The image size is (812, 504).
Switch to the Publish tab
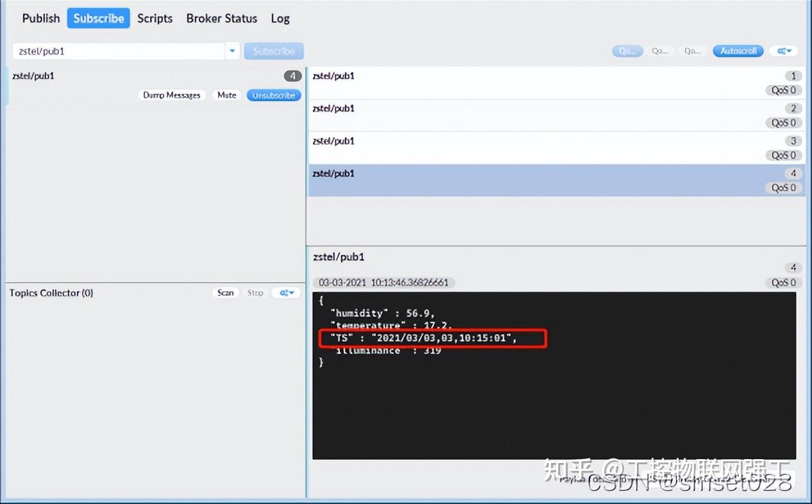[40, 19]
